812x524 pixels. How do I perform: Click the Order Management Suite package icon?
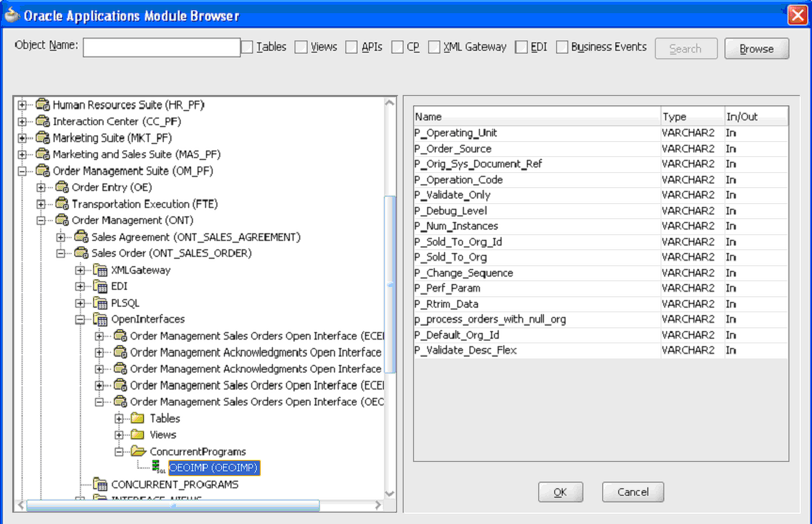tap(42, 171)
